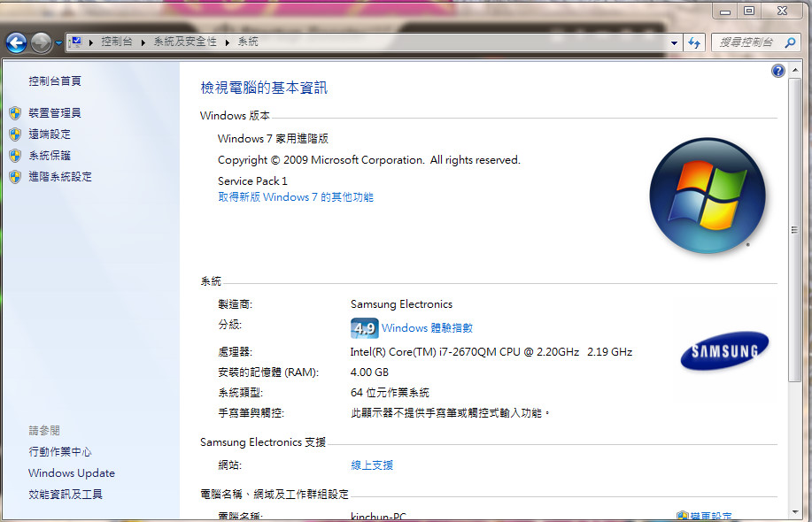Image resolution: width=812 pixels, height=522 pixels.
Task: Maximize the System window
Action: click(749, 11)
